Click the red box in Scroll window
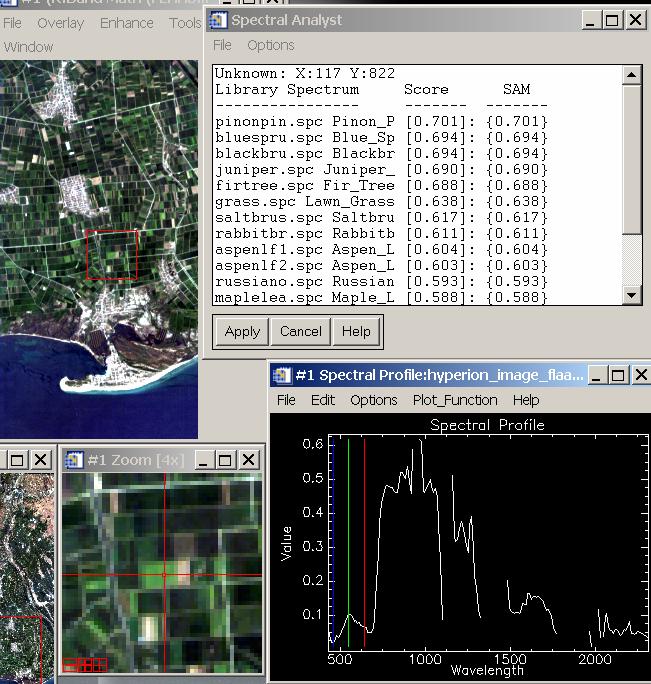Viewport: 651px width, 684px height. click(21, 650)
